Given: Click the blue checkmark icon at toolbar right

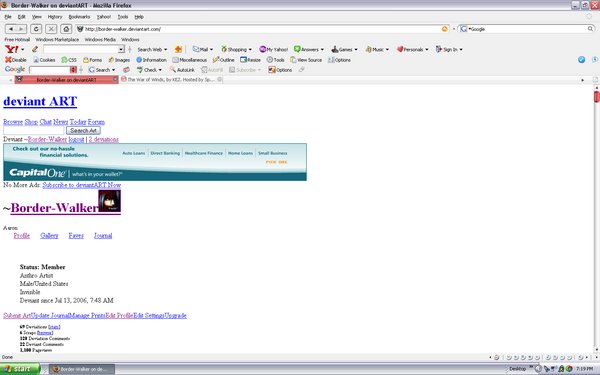Looking at the screenshot, I should pyautogui.click(x=581, y=60).
